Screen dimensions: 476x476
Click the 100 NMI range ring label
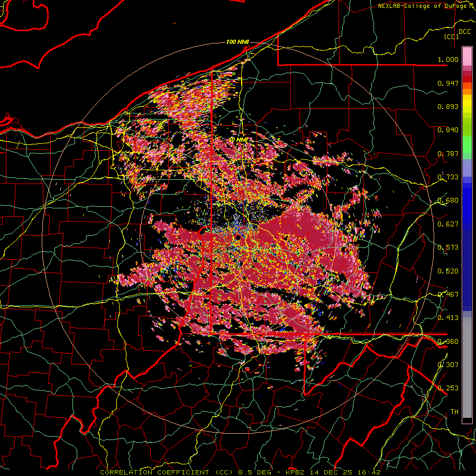click(237, 42)
